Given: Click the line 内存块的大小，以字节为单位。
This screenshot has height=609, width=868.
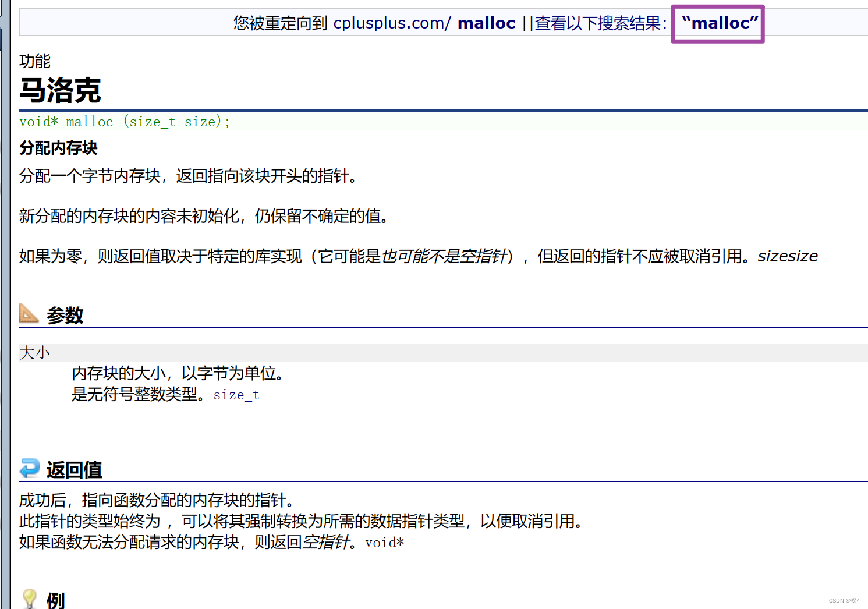Looking at the screenshot, I should 180,373.
